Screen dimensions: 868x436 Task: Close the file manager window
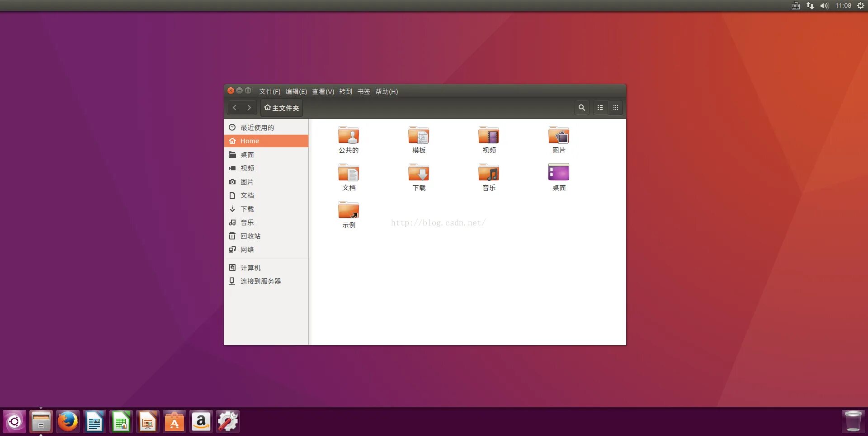coord(231,90)
